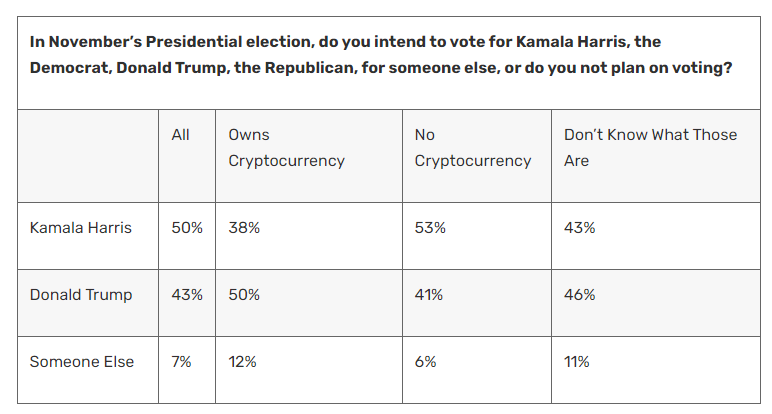
Task: Click Kamala Harris 50% All cell
Action: click(187, 228)
